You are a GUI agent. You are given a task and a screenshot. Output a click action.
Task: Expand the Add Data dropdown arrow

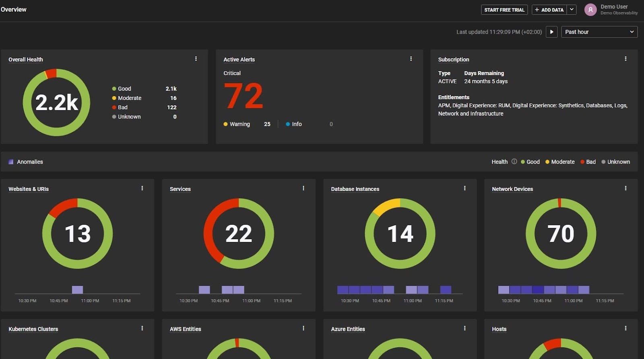pyautogui.click(x=572, y=10)
